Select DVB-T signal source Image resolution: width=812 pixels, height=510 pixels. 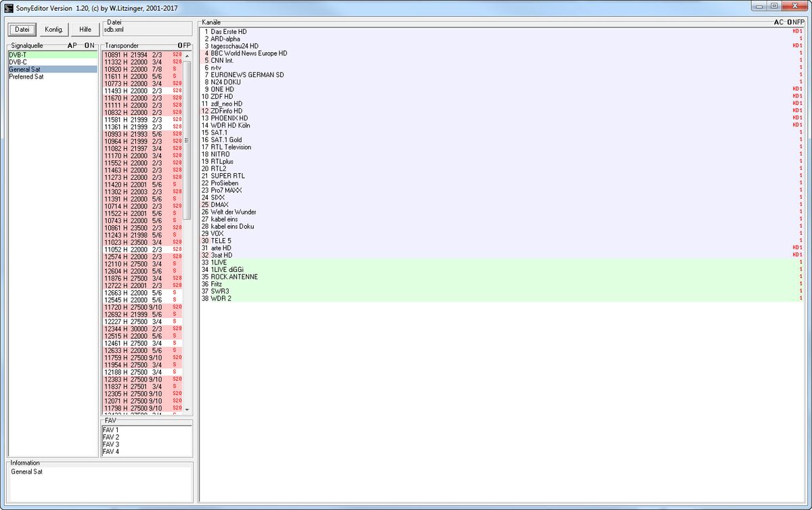[x=53, y=55]
